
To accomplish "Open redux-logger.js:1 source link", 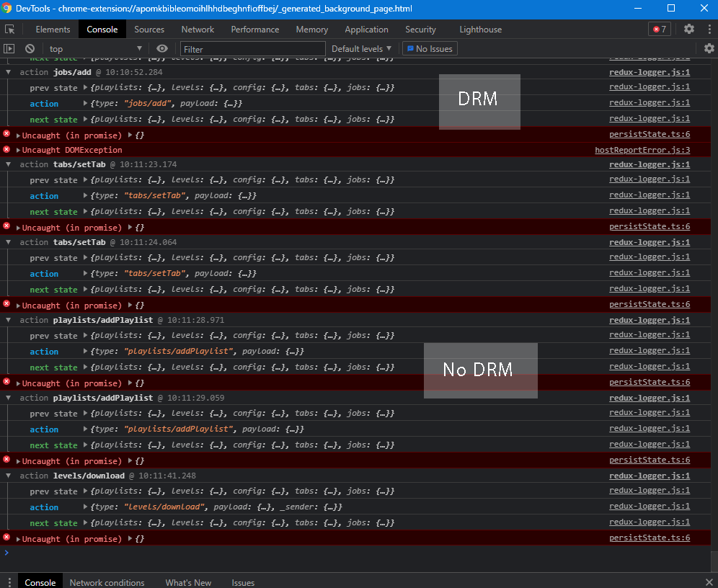I will pyautogui.click(x=649, y=71).
